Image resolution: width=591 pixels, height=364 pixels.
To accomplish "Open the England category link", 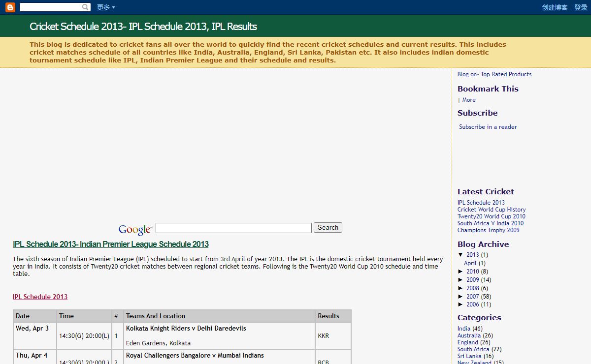I will 468,342.
